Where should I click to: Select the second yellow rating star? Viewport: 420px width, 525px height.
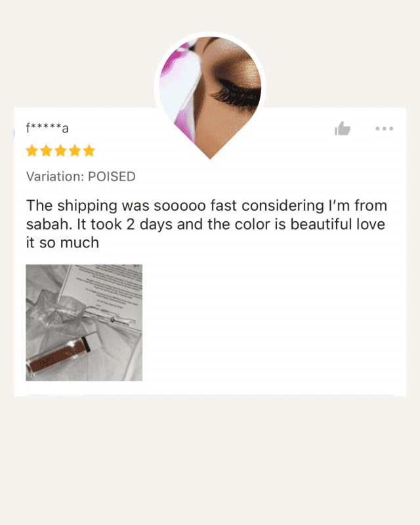click(46, 151)
